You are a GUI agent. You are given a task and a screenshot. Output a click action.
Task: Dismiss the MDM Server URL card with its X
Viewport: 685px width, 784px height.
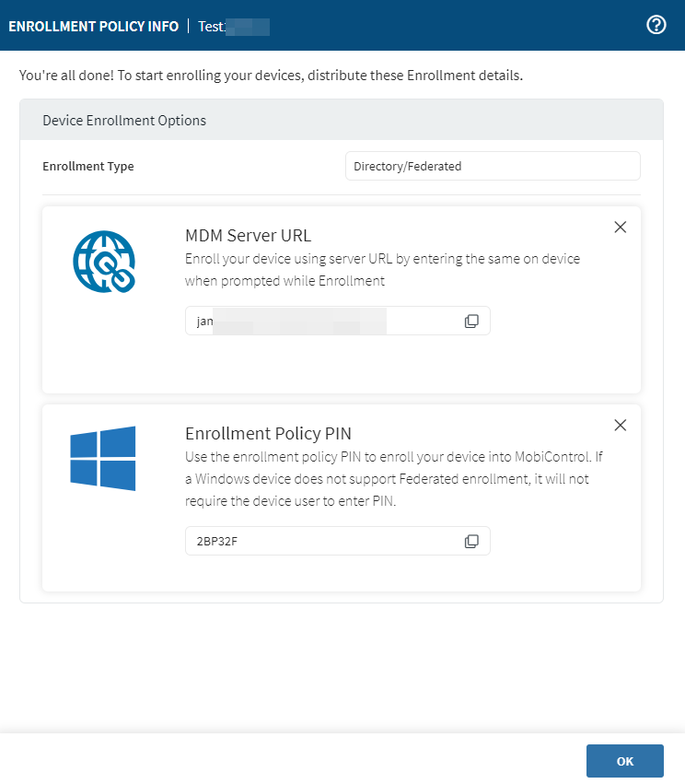620,226
